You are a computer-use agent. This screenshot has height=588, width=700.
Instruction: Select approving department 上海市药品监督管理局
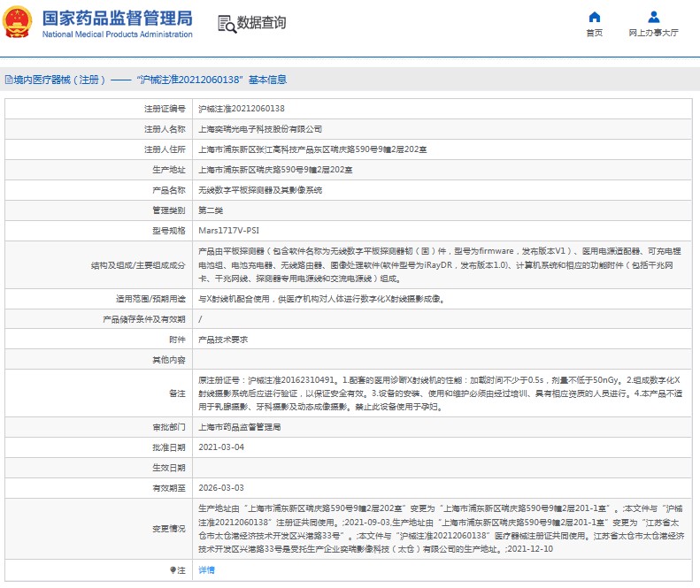click(240, 427)
